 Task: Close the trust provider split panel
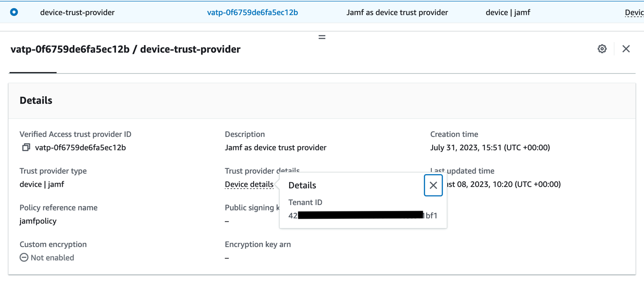tap(626, 49)
